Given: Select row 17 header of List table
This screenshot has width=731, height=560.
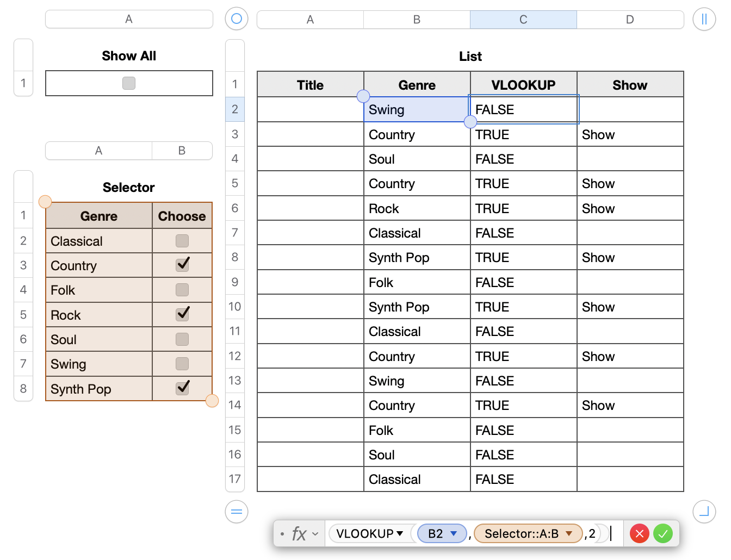Looking at the screenshot, I should [235, 479].
